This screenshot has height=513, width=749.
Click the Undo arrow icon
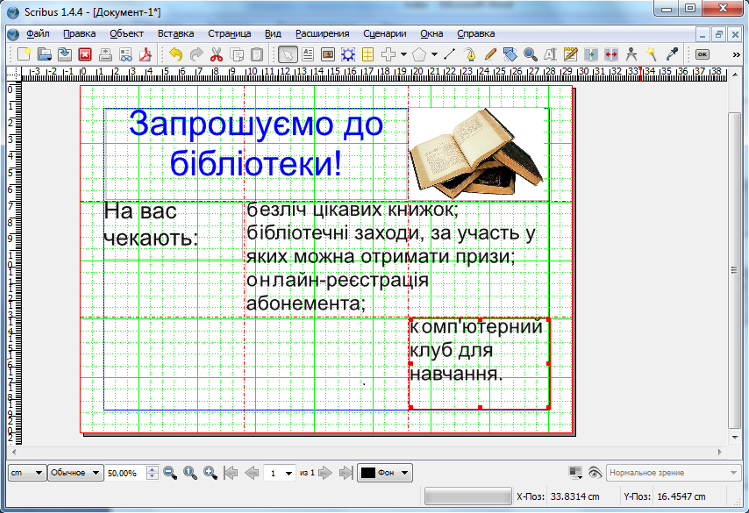click(x=176, y=54)
